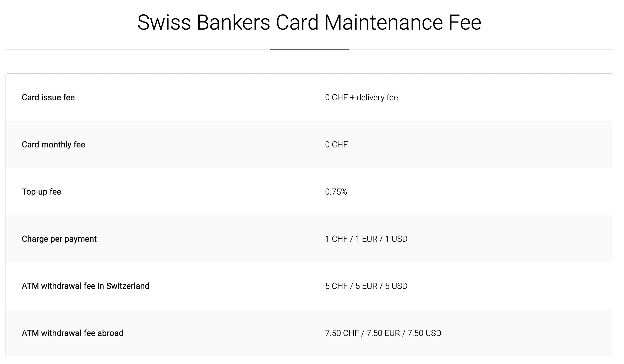
Task: Click the Swiss Bankers Card Maintenance Fee heading
Action: coord(309,22)
